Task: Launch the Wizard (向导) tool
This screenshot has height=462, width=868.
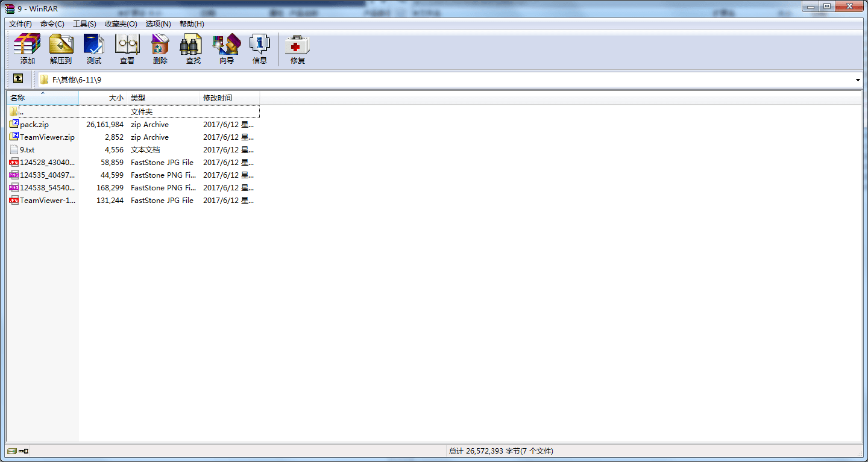Action: click(x=226, y=48)
